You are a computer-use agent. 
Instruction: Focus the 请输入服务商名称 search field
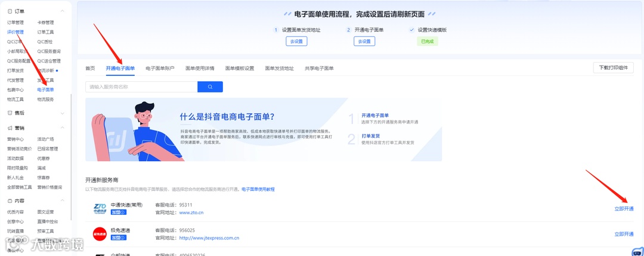(141, 87)
